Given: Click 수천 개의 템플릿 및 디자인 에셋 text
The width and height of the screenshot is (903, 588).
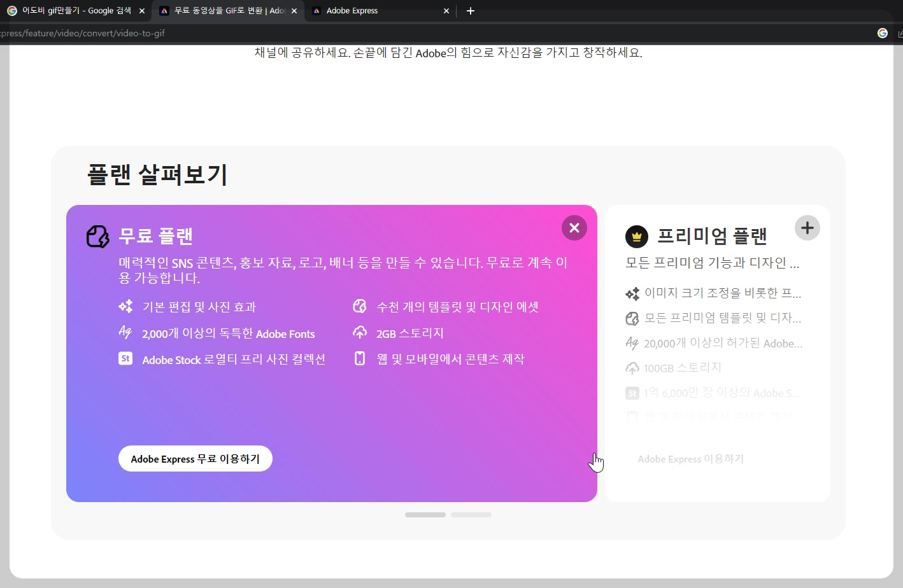Looking at the screenshot, I should click(x=458, y=307).
